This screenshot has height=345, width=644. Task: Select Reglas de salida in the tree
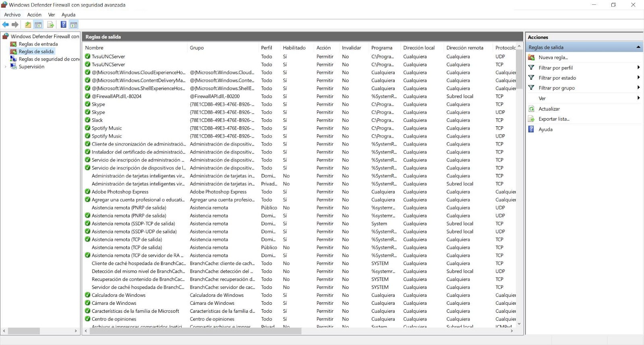[x=36, y=51]
